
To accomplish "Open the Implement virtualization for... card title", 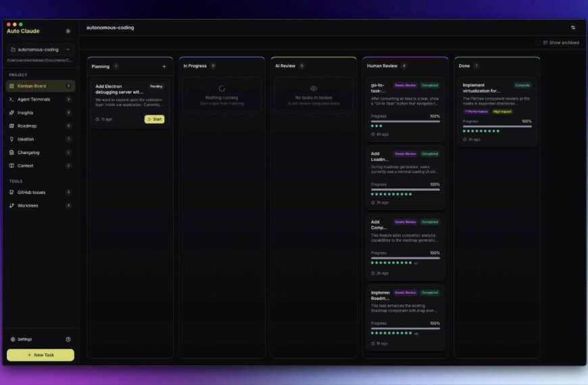I will pos(481,88).
